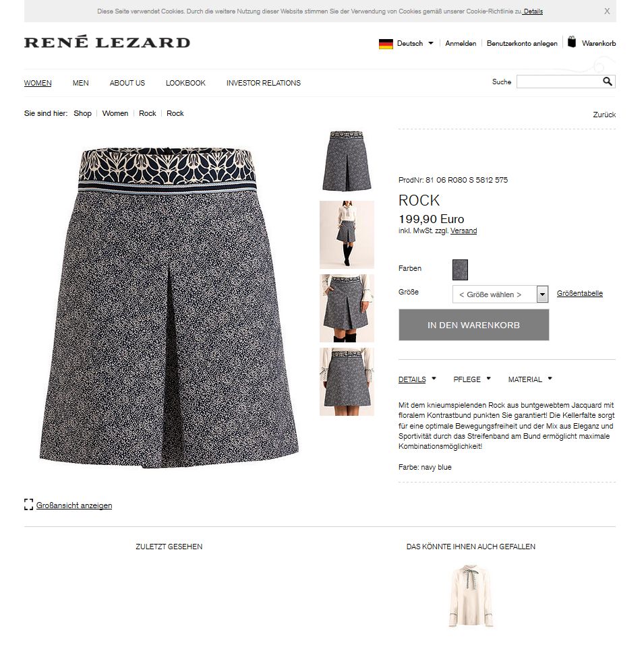This screenshot has width=644, height=651.
Task: Open the Größentabelle link
Action: pyautogui.click(x=580, y=294)
